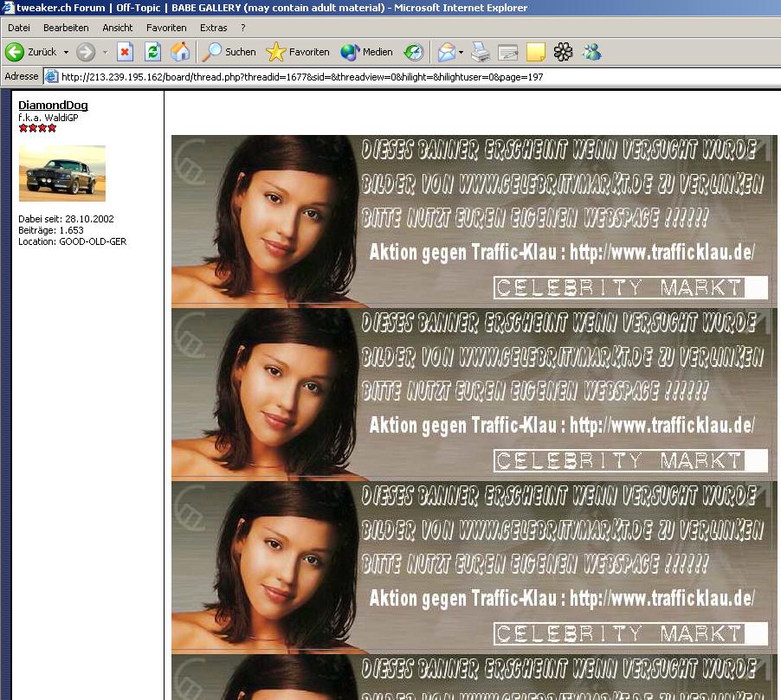Open the Datei menu

(19, 28)
